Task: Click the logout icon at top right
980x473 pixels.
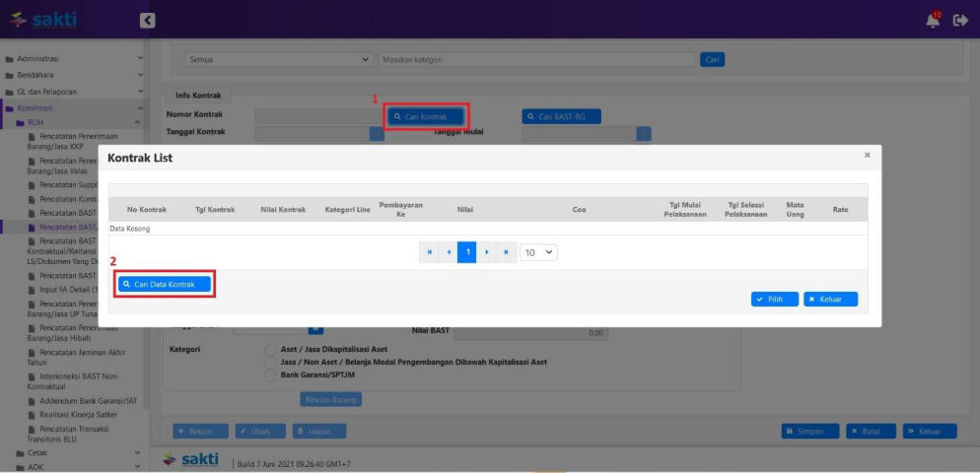Action: [x=961, y=21]
